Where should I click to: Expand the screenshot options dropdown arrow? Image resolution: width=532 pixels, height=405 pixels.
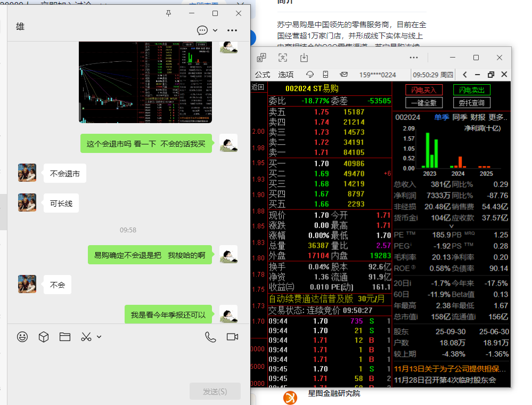pyautogui.click(x=99, y=337)
